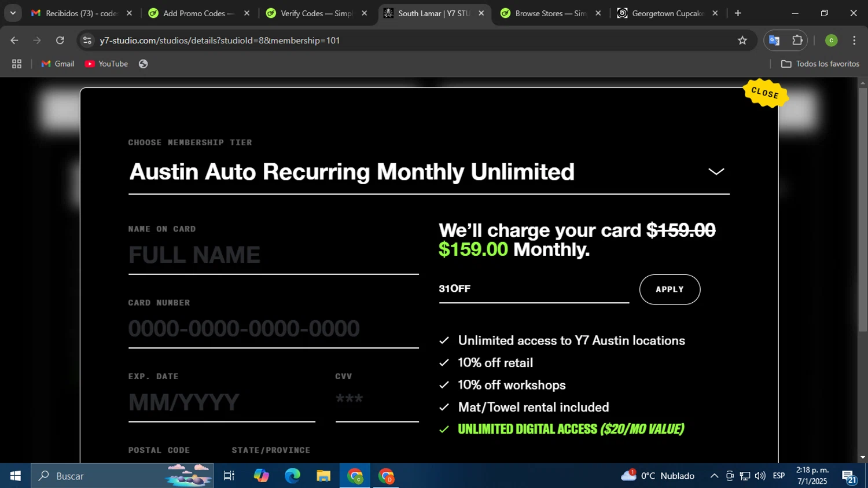The width and height of the screenshot is (868, 488).
Task: Expand the membership tier dropdown chevron
Action: 716,171
